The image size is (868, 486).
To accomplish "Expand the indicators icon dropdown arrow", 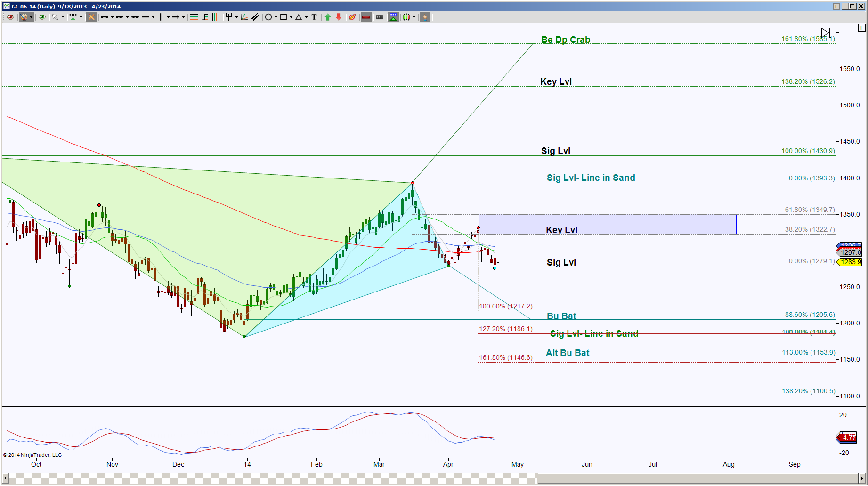I will tap(81, 17).
